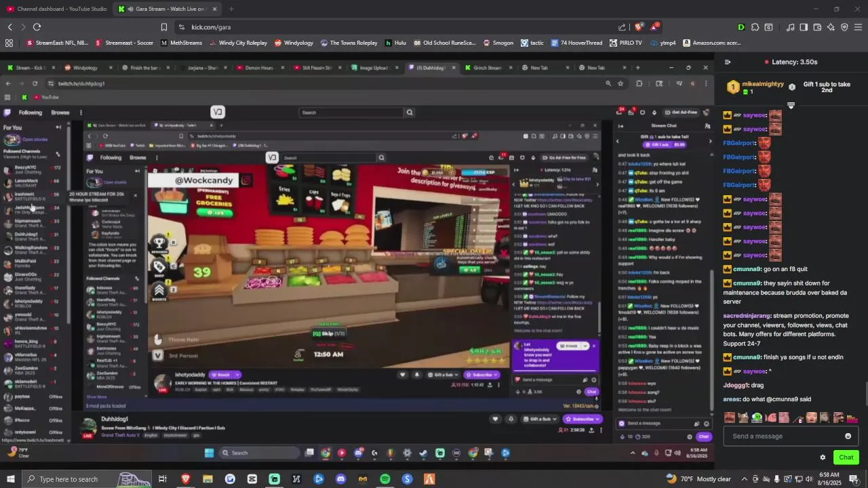The image size is (868, 488).
Task: Click the areas username in chat
Action: tap(731, 399)
